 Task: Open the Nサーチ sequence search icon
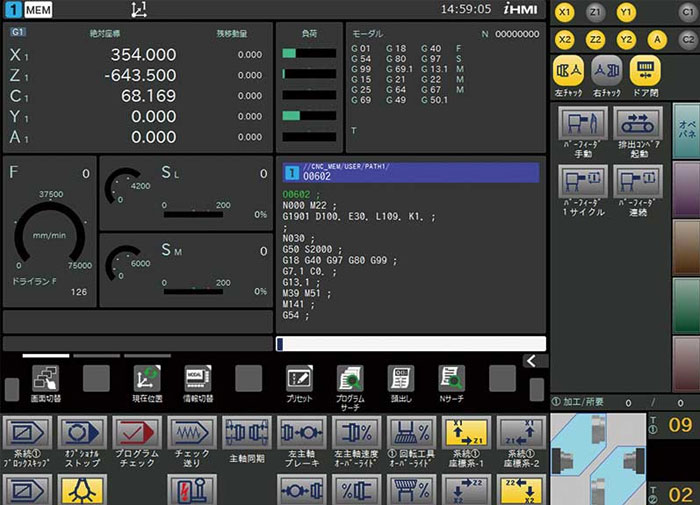[x=451, y=379]
